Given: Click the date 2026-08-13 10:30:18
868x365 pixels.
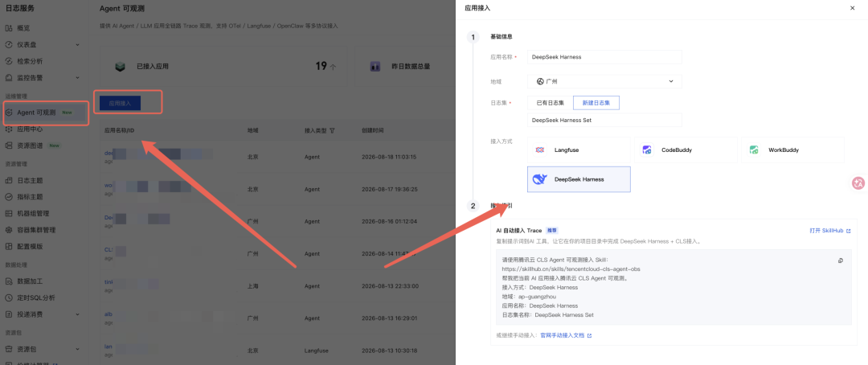Looking at the screenshot, I should coord(389,351).
